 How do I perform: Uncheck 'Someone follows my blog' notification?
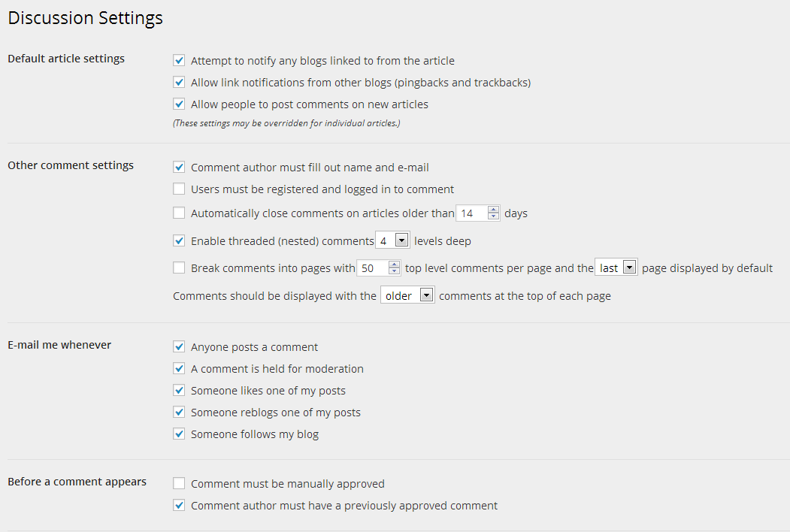pos(179,434)
